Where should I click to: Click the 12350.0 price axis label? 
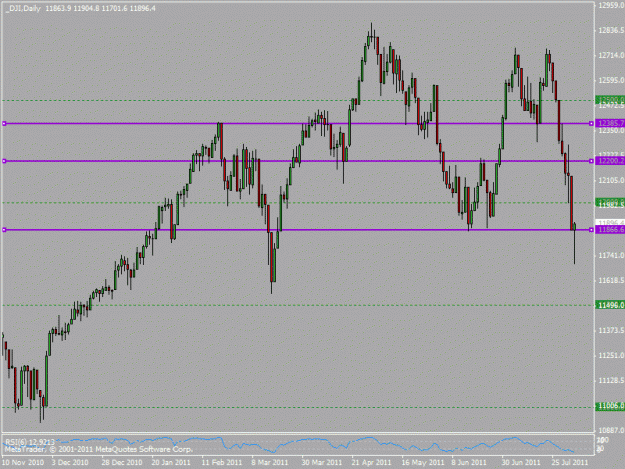[611, 131]
